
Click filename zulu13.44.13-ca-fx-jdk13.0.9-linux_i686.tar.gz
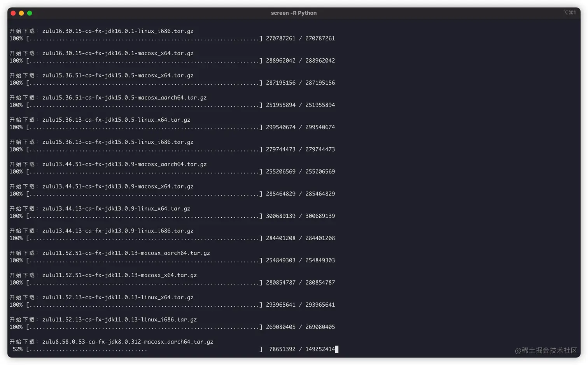[118, 231]
